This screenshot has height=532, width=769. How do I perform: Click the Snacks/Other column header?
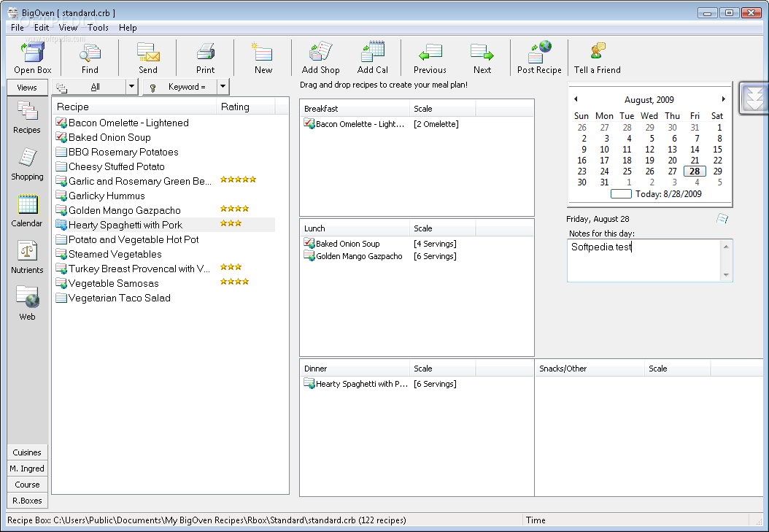pyautogui.click(x=589, y=369)
